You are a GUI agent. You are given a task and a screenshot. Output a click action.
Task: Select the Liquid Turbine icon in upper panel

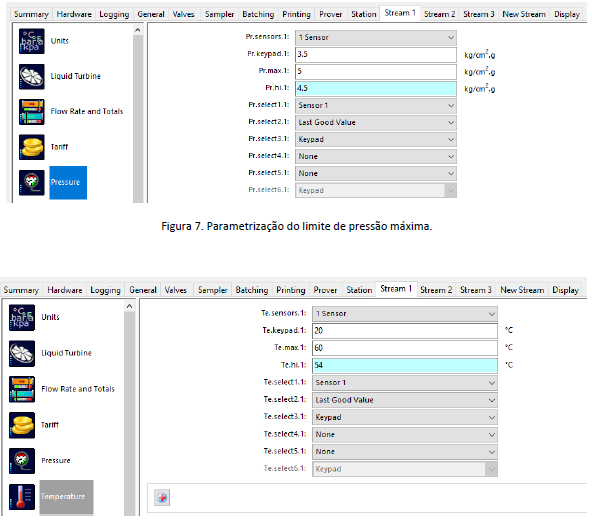[x=32, y=77]
